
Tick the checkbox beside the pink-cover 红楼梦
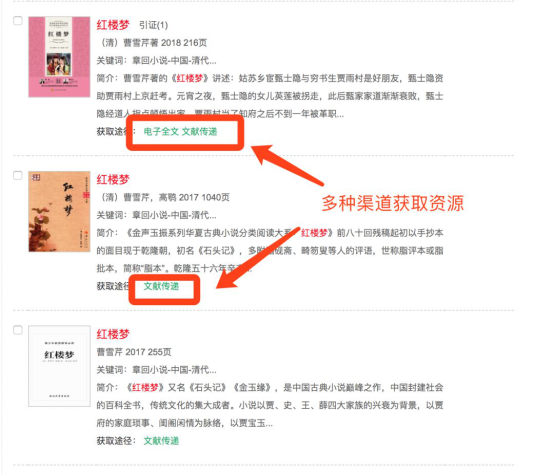point(18,20)
